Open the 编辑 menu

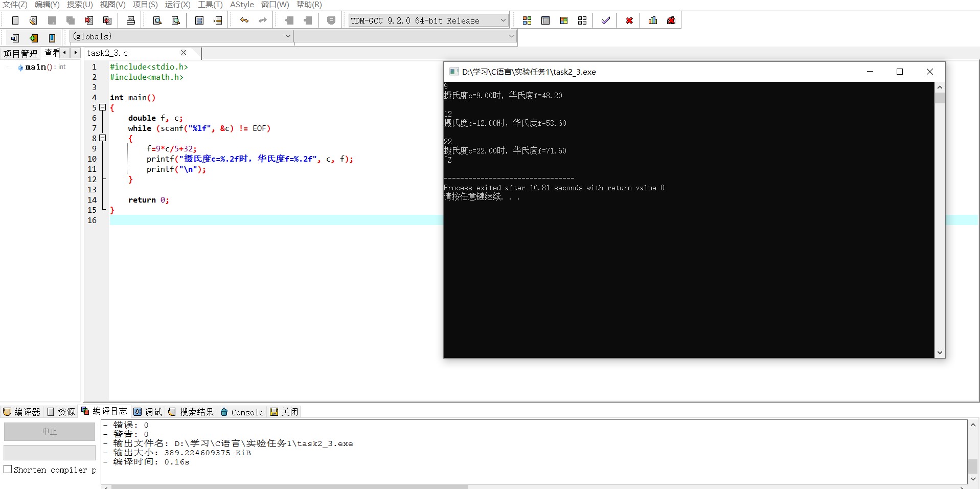47,5
